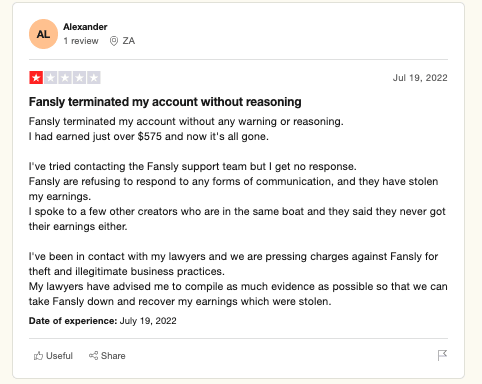Open reviewer Alexander's profile name

tap(85, 27)
